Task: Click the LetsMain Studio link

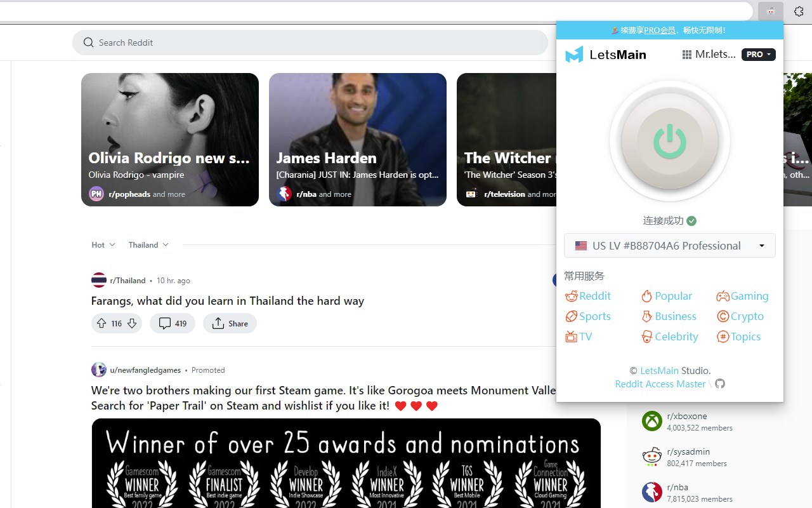Action: pos(659,370)
